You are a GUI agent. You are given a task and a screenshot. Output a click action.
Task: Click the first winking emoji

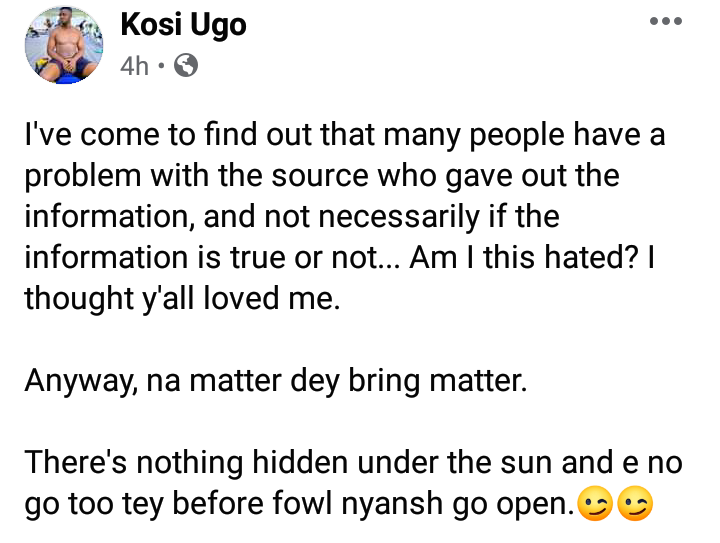[x=595, y=504]
